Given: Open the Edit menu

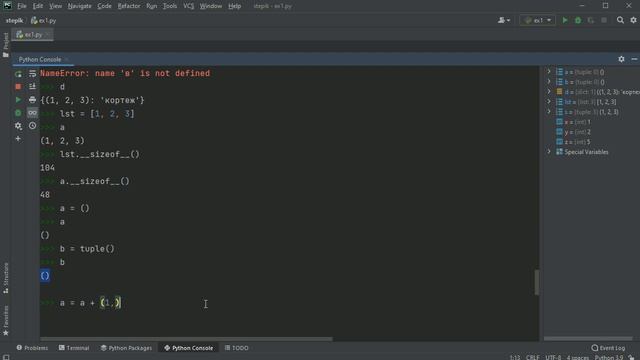Looking at the screenshot, I should (x=38, y=6).
